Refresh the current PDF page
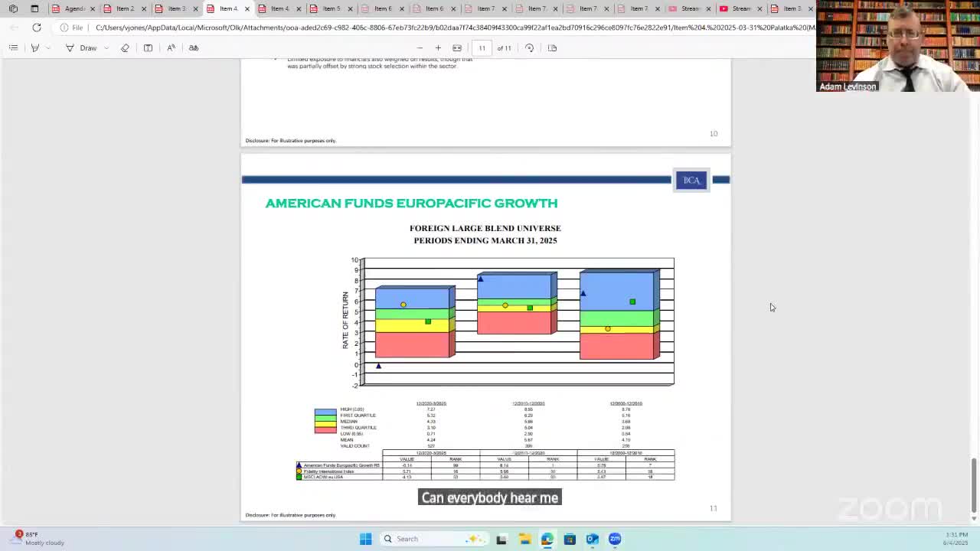This screenshot has height=551, width=980. tap(36, 28)
